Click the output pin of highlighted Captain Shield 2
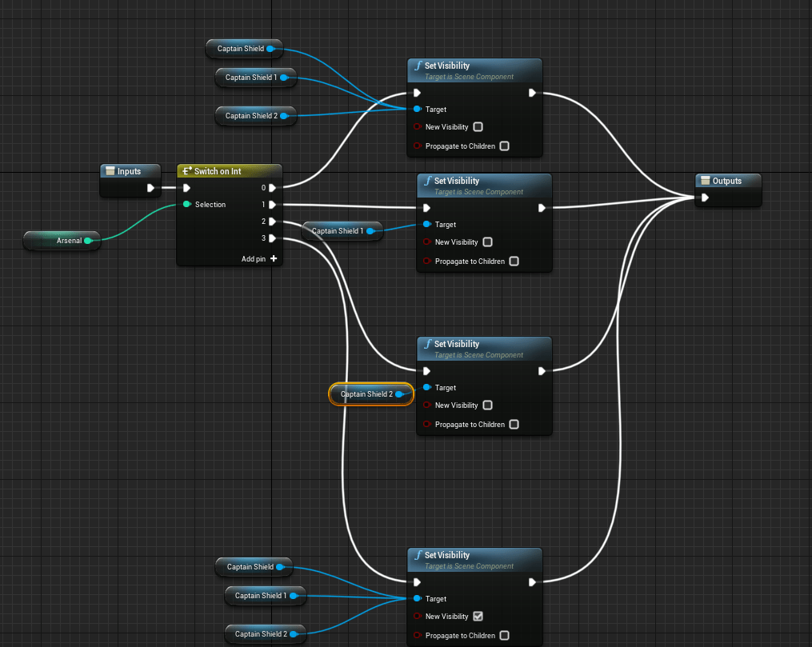This screenshot has height=647, width=812. [398, 394]
